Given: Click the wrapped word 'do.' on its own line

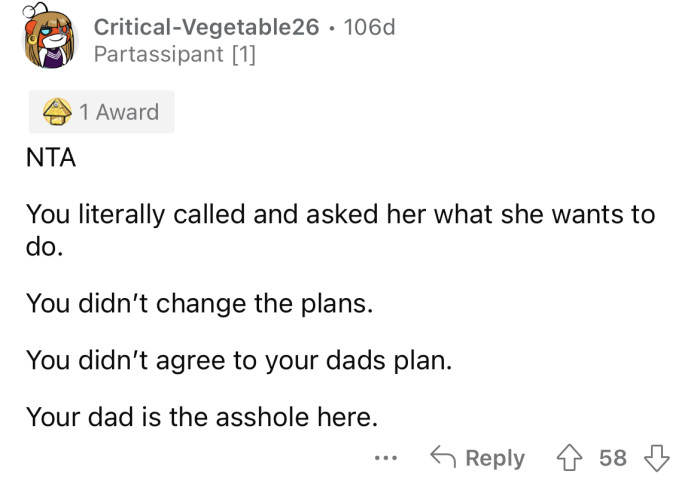Looking at the screenshot, I should pyautogui.click(x=45, y=246).
